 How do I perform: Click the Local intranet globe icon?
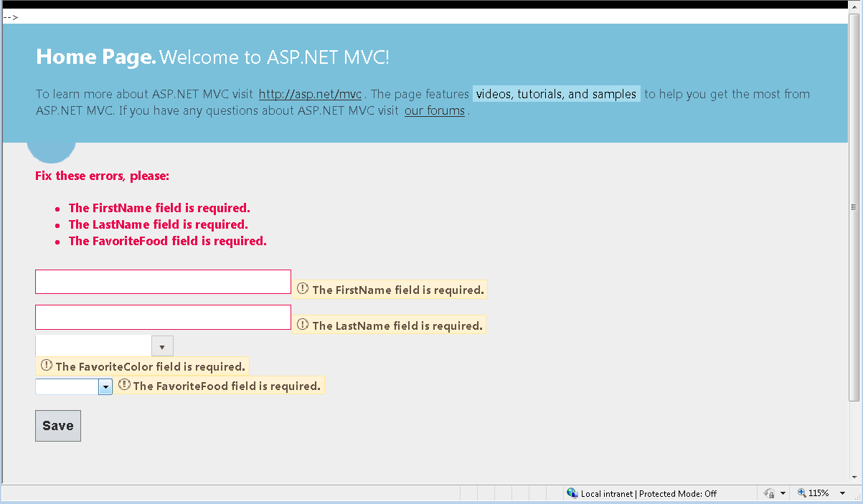tap(572, 493)
